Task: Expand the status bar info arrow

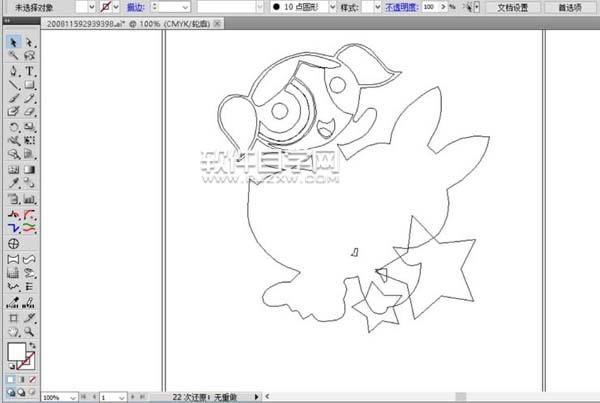Action: 256,397
